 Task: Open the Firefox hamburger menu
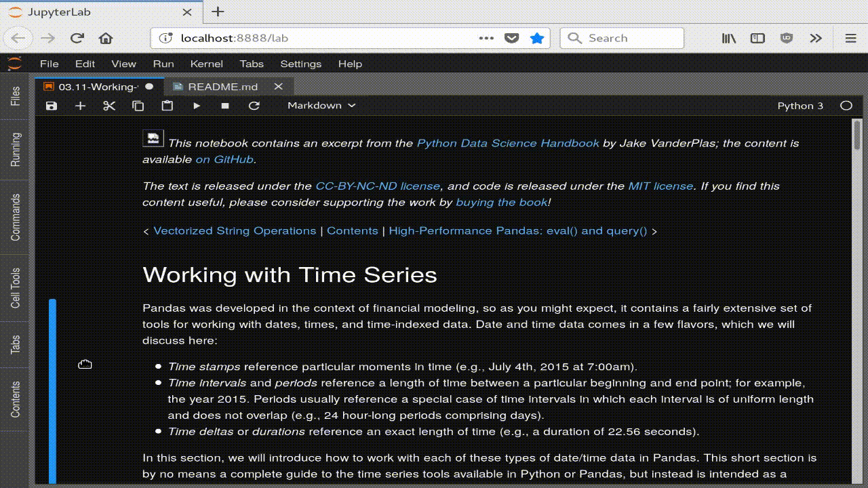[x=850, y=38]
